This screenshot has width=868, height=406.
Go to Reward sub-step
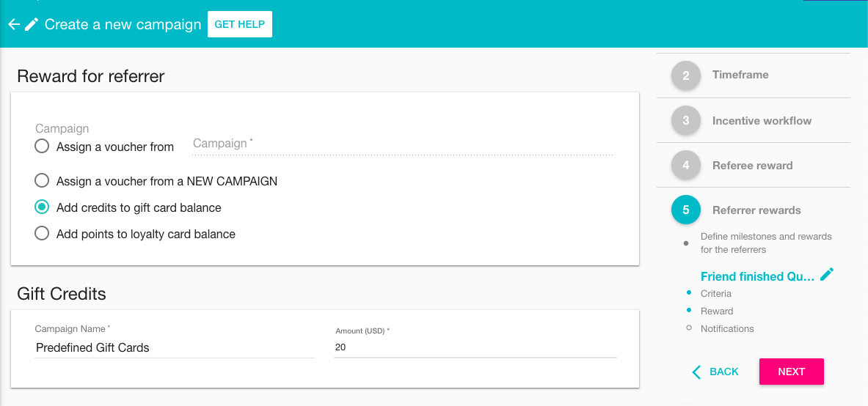click(717, 311)
